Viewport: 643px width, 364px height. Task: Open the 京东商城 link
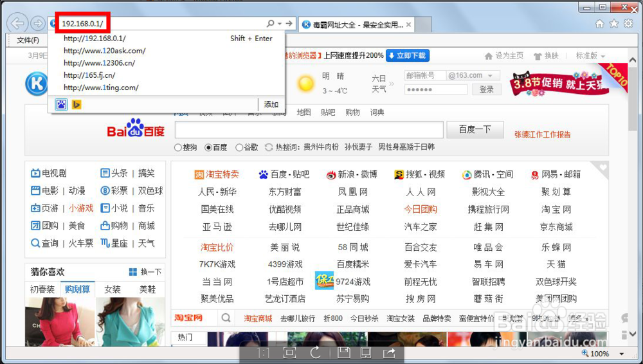pos(556,227)
